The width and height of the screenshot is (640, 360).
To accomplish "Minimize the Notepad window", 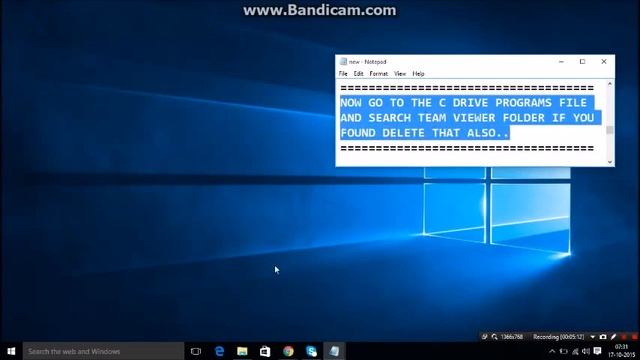I will [x=561, y=62].
